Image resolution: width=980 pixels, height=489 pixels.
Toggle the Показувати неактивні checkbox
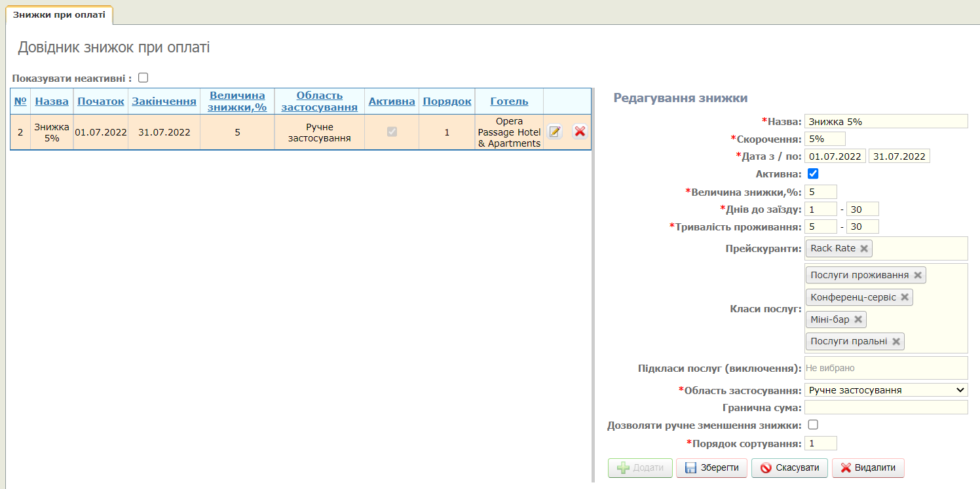click(143, 78)
